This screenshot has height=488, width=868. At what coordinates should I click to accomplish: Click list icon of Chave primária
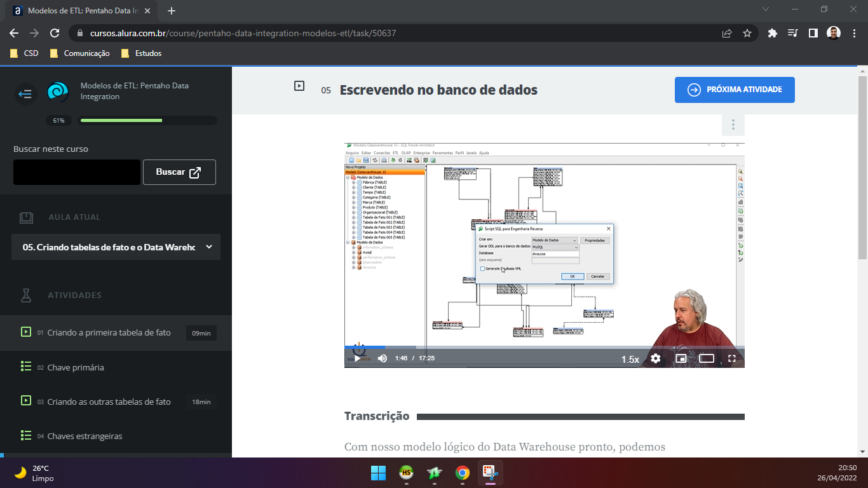coord(26,367)
